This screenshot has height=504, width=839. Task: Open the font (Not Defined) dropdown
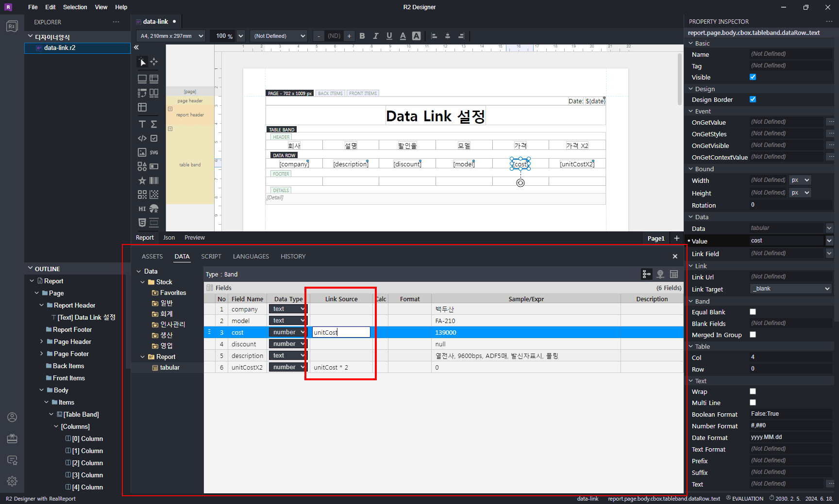pyautogui.click(x=279, y=36)
